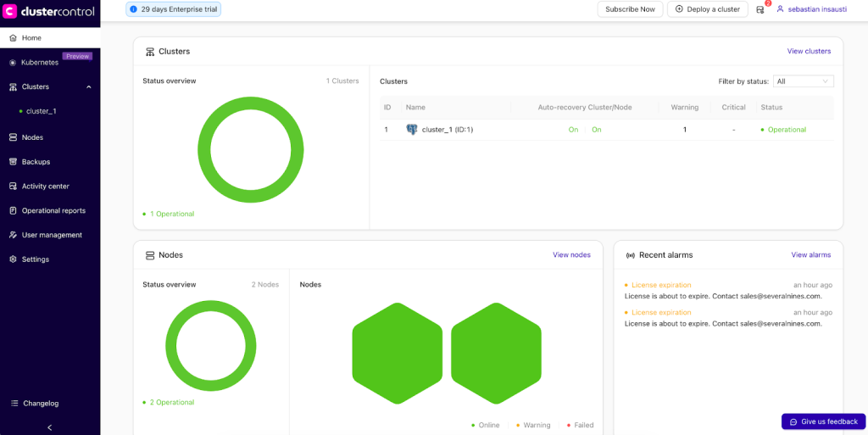Click the PostgreSQL icon beside cluster_1

[x=412, y=130]
